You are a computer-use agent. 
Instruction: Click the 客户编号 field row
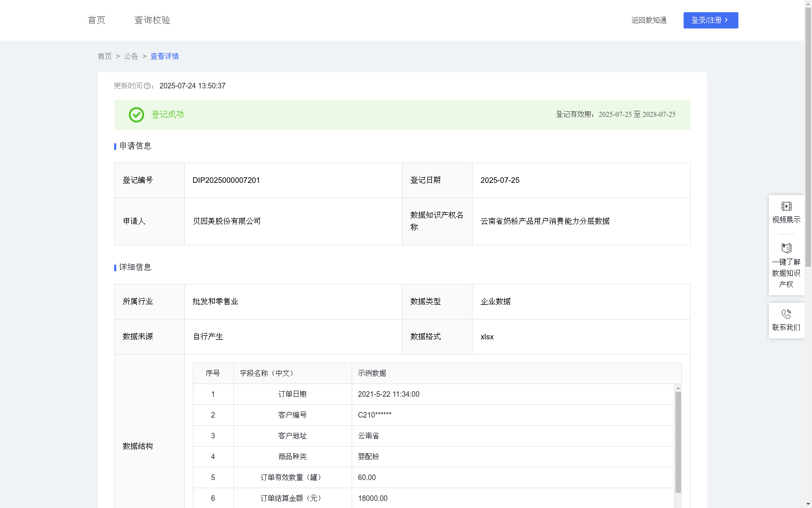coord(433,415)
